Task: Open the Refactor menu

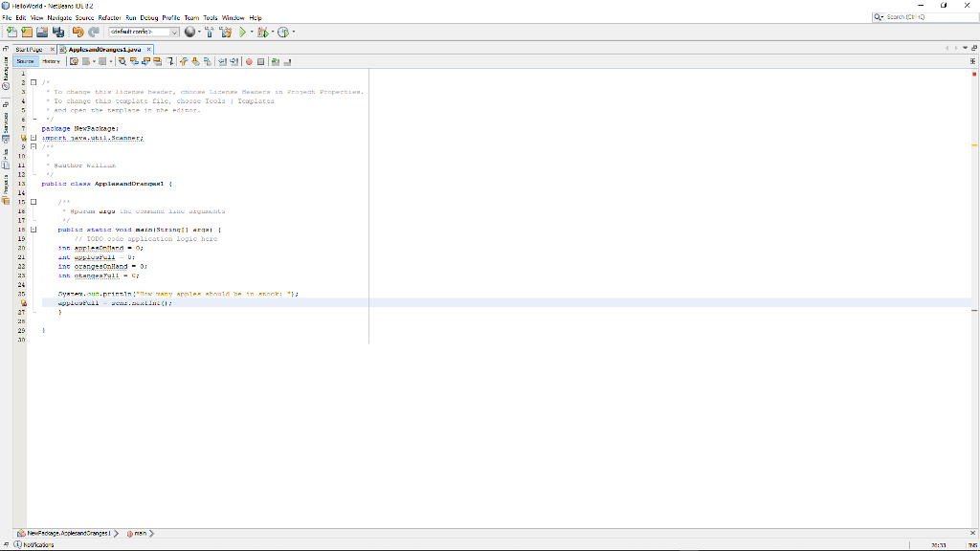Action: (108, 16)
